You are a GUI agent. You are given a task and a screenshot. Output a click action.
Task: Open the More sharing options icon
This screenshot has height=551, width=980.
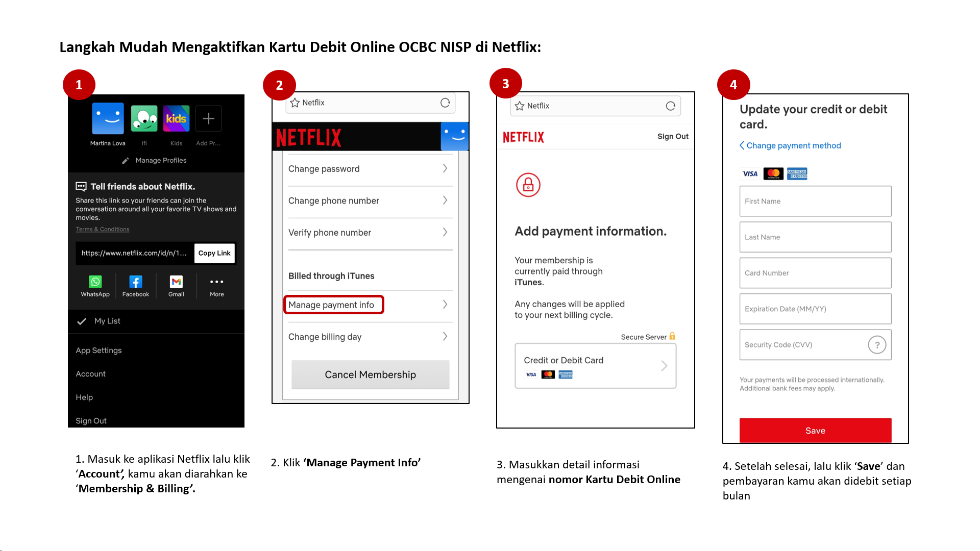[x=216, y=282]
